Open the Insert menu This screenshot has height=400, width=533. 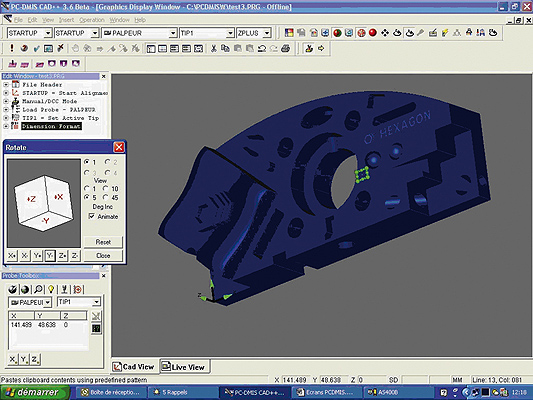[66, 20]
